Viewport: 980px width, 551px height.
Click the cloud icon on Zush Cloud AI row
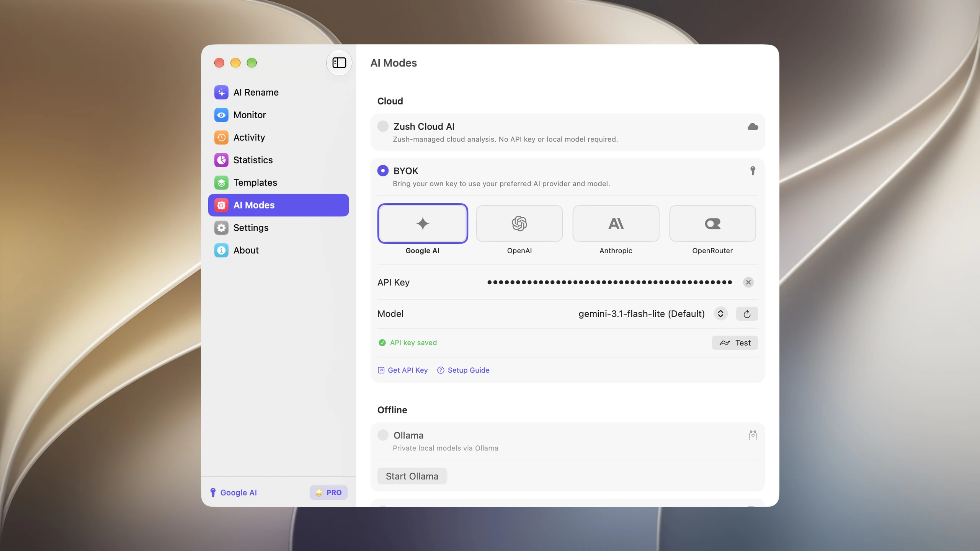753,127
